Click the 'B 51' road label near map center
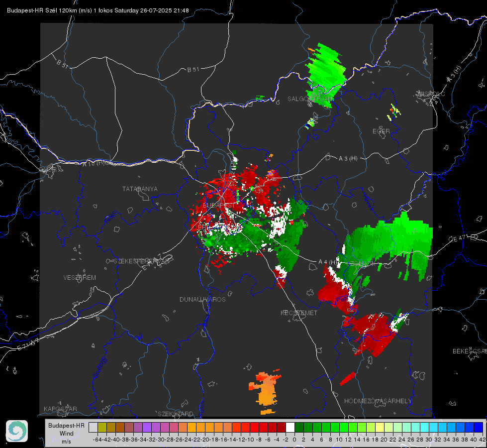This screenshot has width=487, height=448. (193, 70)
